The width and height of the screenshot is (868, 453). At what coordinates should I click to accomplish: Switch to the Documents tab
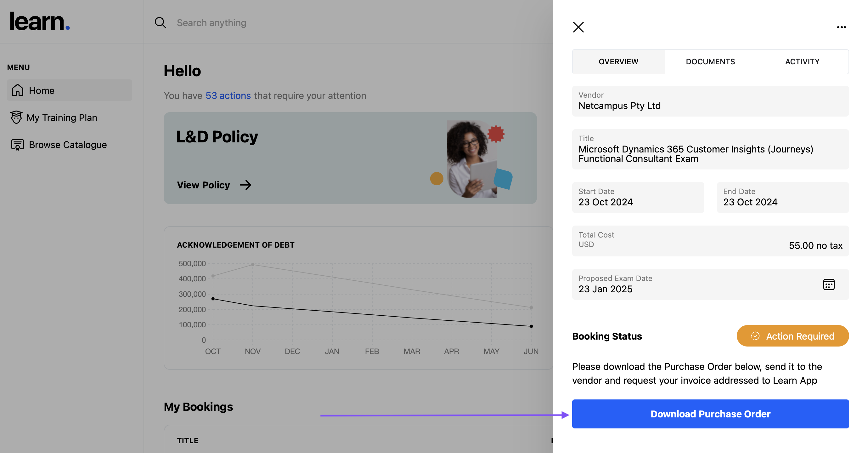point(710,61)
